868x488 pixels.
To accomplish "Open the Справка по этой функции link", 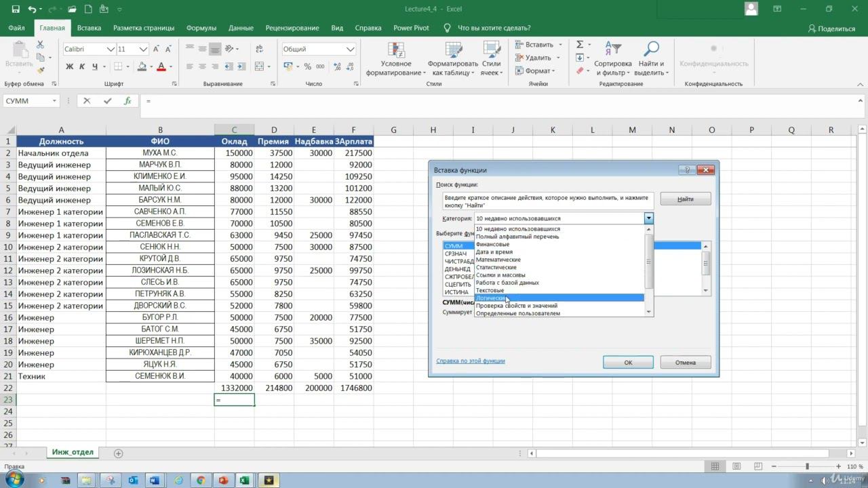I will (x=470, y=361).
